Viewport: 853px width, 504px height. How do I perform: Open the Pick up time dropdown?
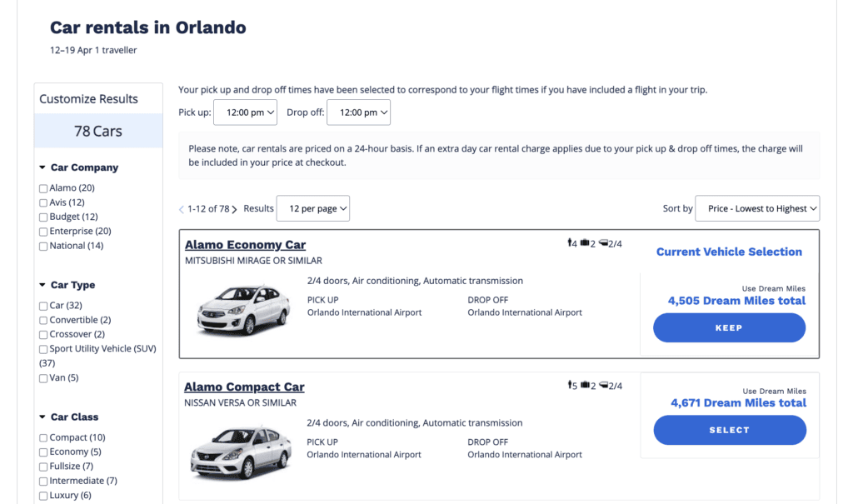[245, 112]
